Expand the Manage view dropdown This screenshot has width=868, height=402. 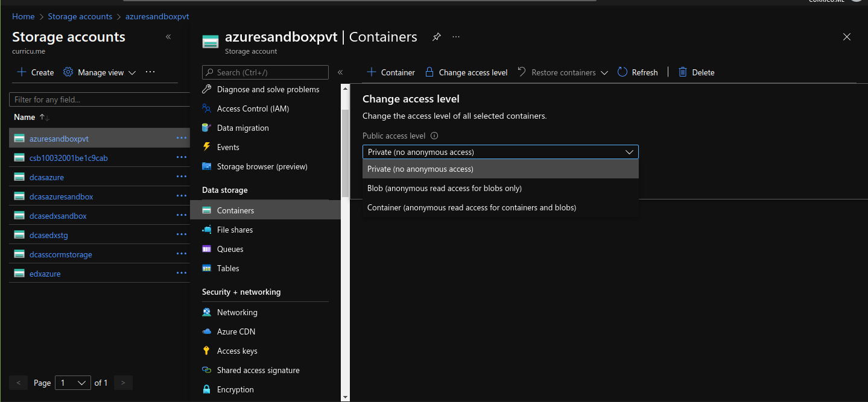coord(132,73)
